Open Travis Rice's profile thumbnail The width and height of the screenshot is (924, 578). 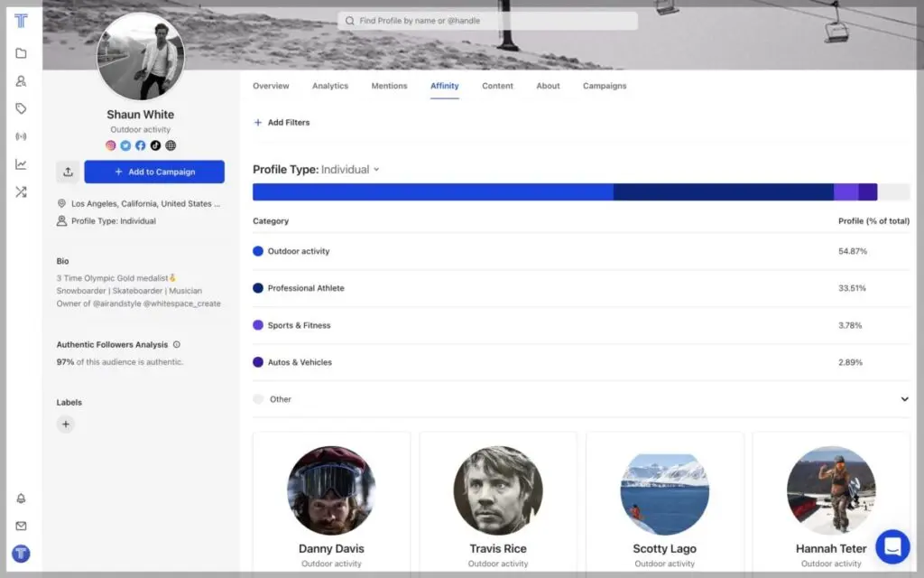point(497,490)
